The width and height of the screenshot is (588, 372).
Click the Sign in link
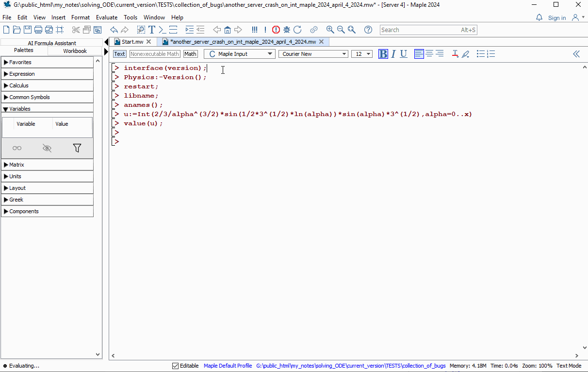coord(557,17)
